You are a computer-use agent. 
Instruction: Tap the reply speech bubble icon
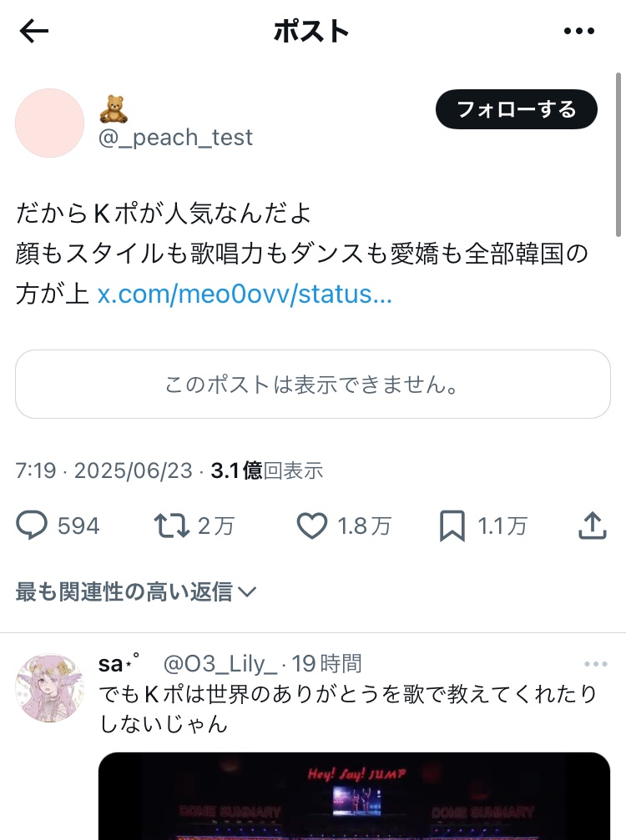coord(33,526)
